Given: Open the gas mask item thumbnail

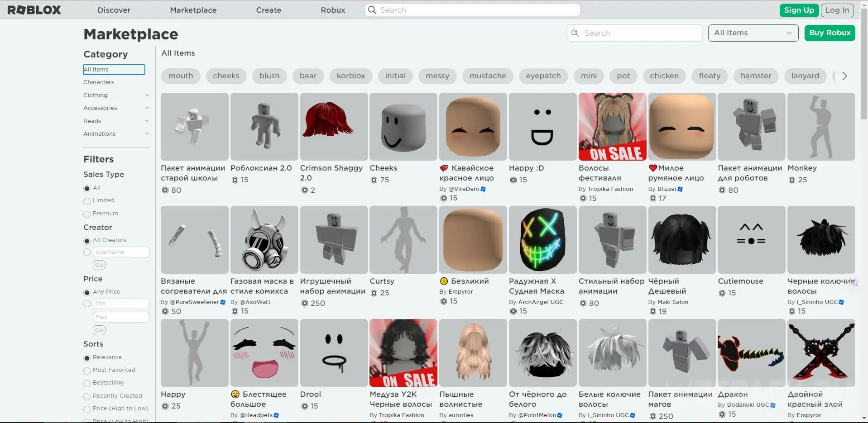Looking at the screenshot, I should point(264,240).
